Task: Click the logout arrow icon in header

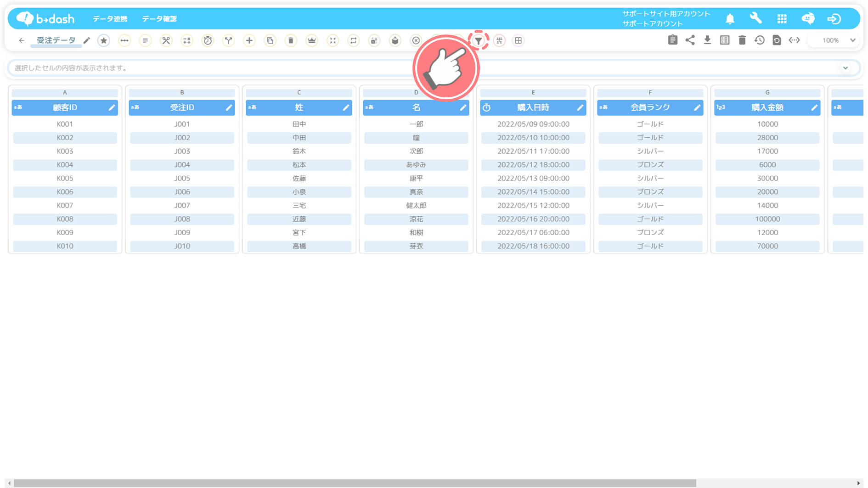Action: pyautogui.click(x=834, y=19)
